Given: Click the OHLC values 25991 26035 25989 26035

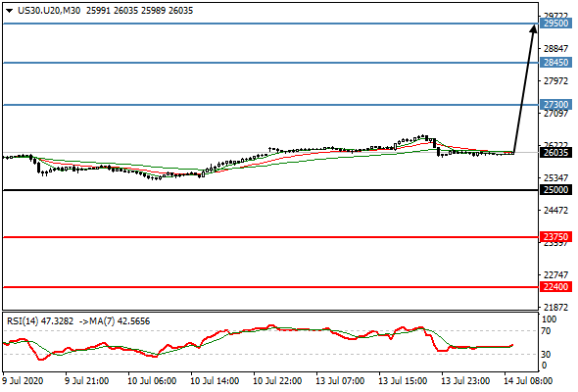Looking at the screenshot, I should point(139,11).
